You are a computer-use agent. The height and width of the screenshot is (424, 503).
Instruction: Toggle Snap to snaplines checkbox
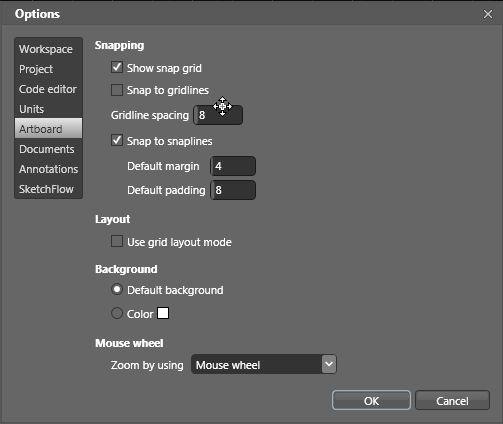[117, 140]
